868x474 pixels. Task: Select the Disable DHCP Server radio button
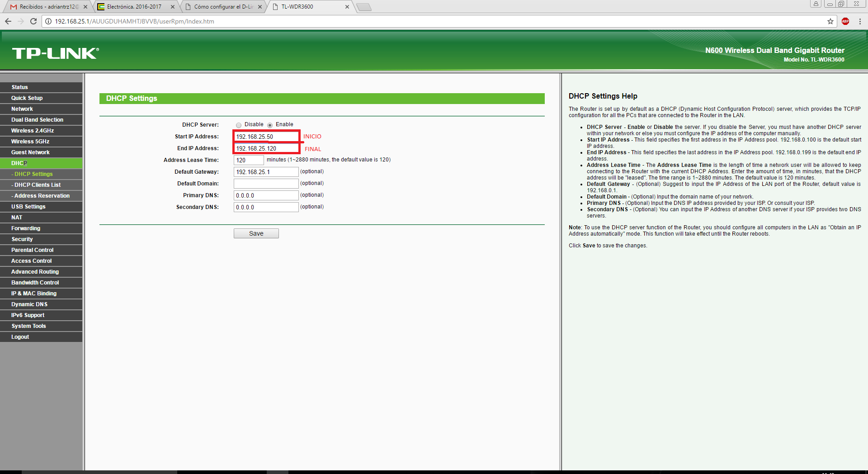239,125
